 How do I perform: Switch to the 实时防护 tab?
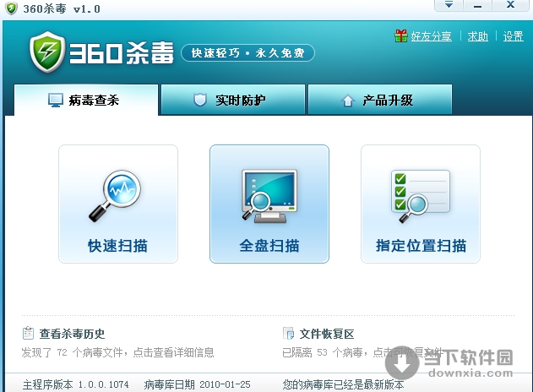pyautogui.click(x=233, y=100)
